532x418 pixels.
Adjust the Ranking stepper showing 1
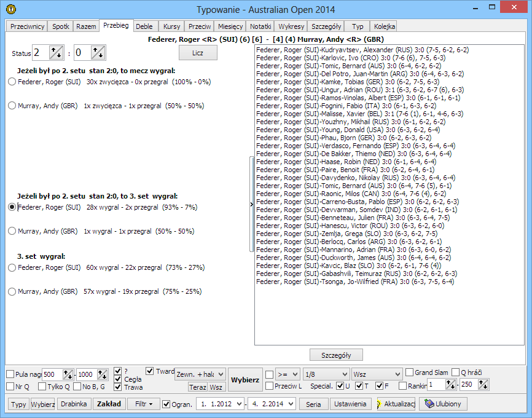450,385
